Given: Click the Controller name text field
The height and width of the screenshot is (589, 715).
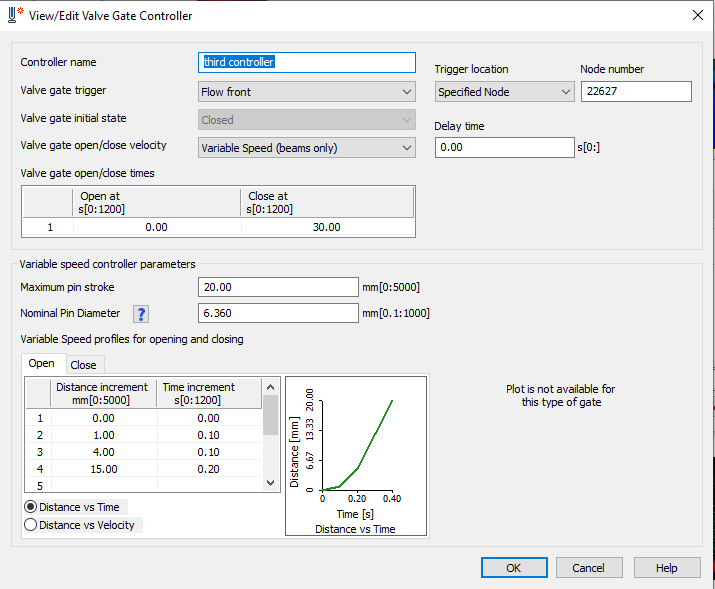Looking at the screenshot, I should [307, 62].
